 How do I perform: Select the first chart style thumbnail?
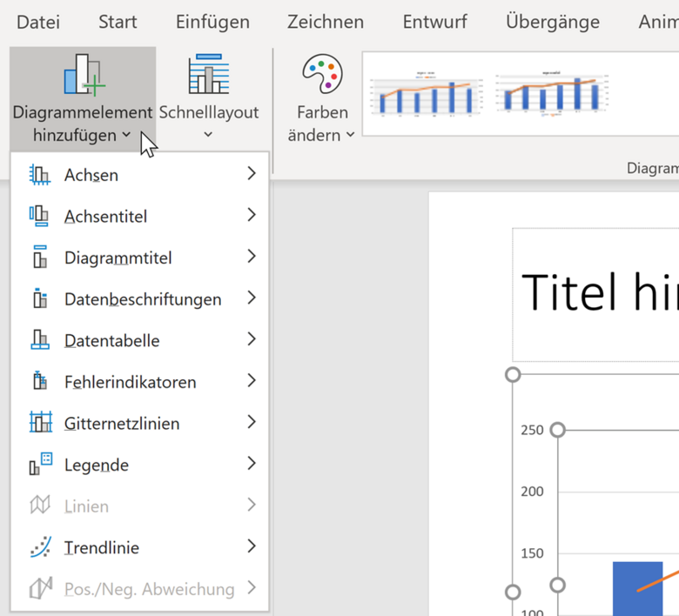tap(427, 94)
